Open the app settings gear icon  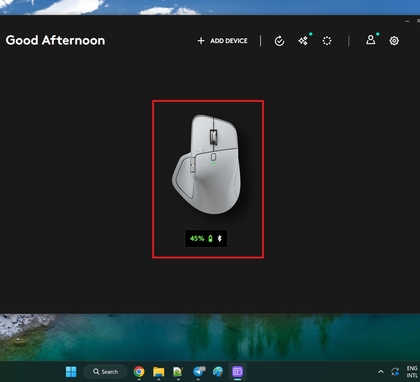click(394, 41)
